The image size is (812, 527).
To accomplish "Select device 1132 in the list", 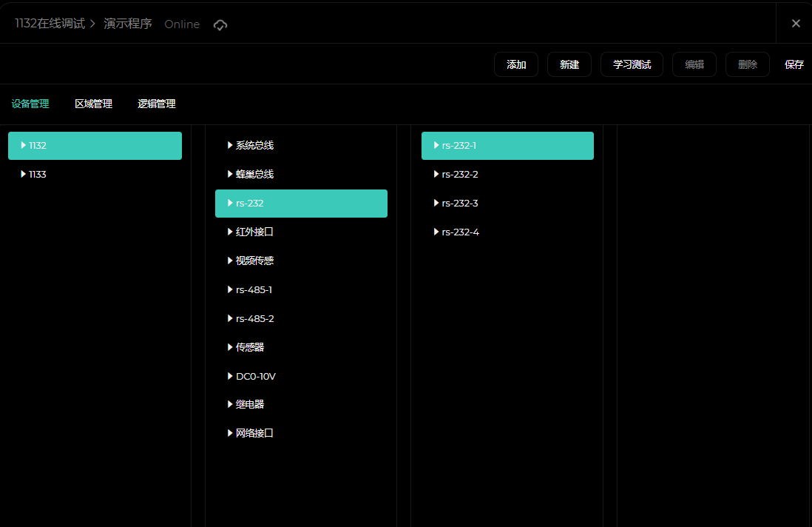I will 95,146.
